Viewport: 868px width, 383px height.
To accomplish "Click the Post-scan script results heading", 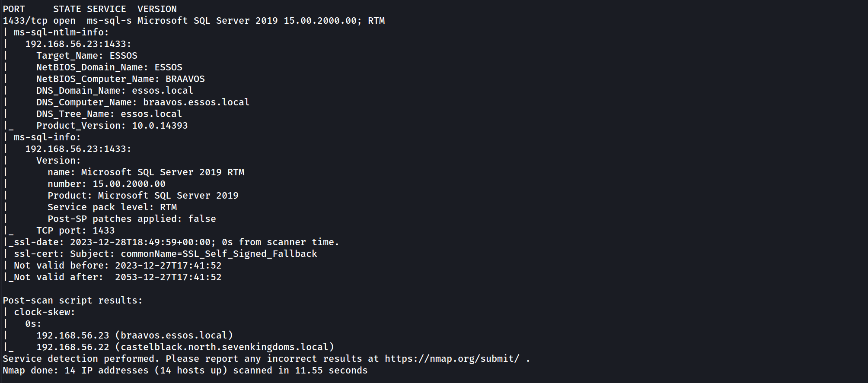I will (x=73, y=301).
